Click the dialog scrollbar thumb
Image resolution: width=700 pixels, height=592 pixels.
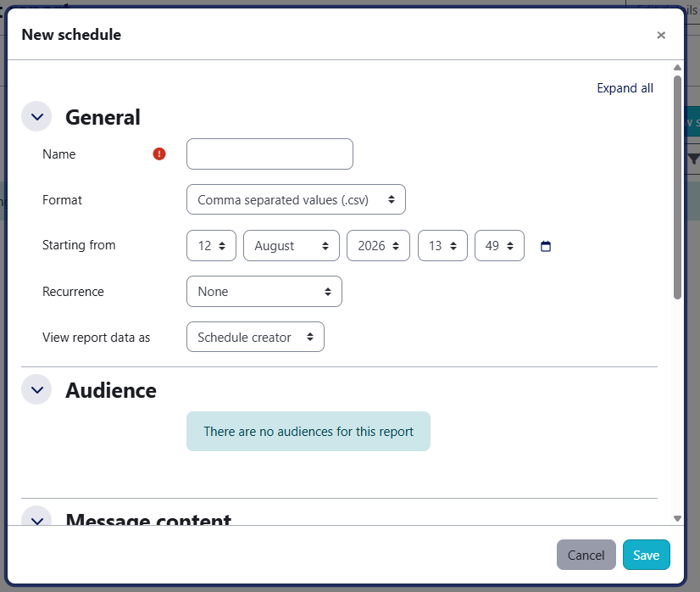coord(677,187)
